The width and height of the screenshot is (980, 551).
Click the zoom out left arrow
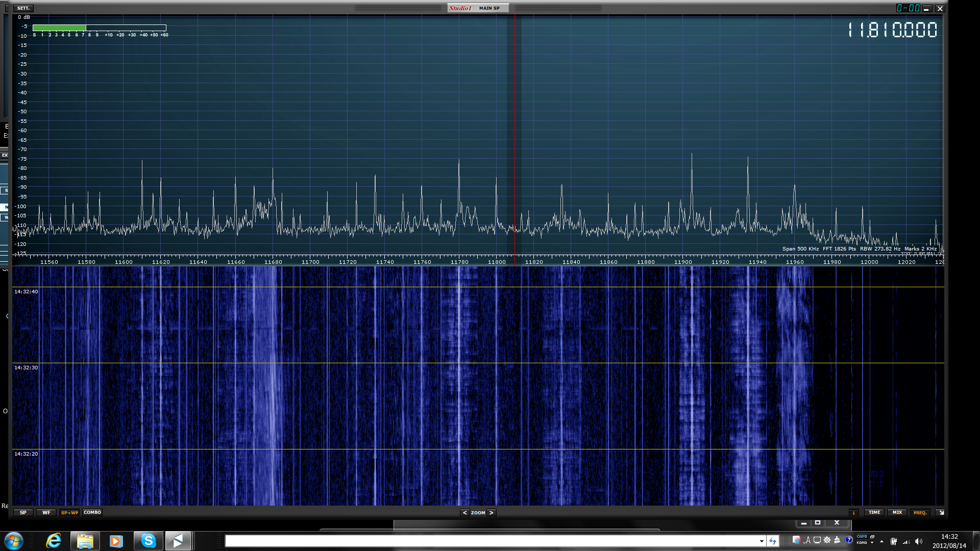coord(464,513)
